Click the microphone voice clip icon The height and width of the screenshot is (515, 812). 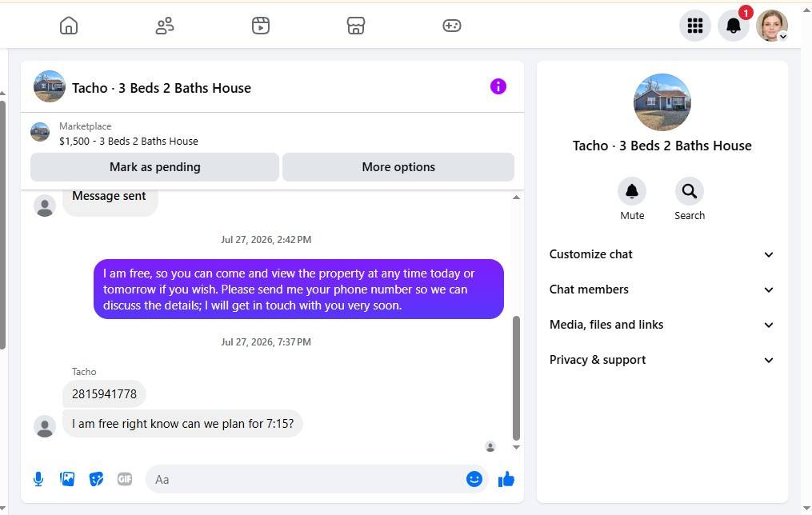pyautogui.click(x=38, y=479)
